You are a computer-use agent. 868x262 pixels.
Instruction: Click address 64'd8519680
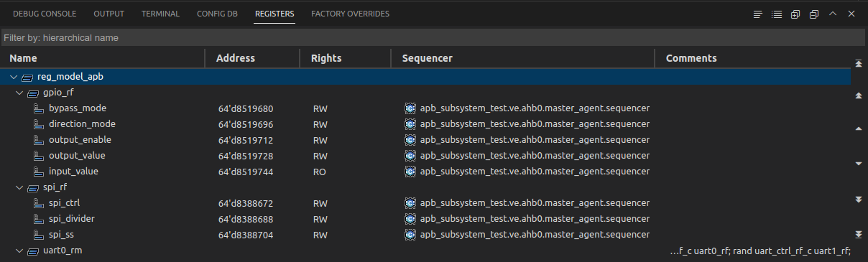pyautogui.click(x=246, y=109)
